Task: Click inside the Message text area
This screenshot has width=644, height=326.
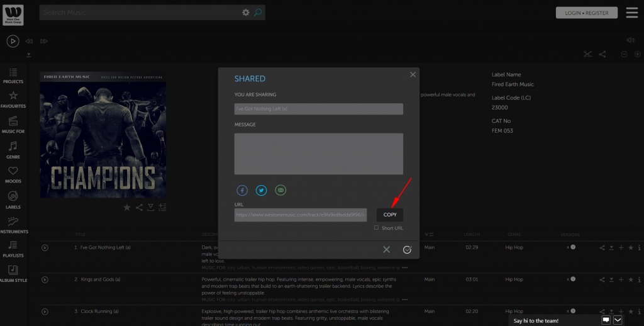Action: click(x=318, y=154)
